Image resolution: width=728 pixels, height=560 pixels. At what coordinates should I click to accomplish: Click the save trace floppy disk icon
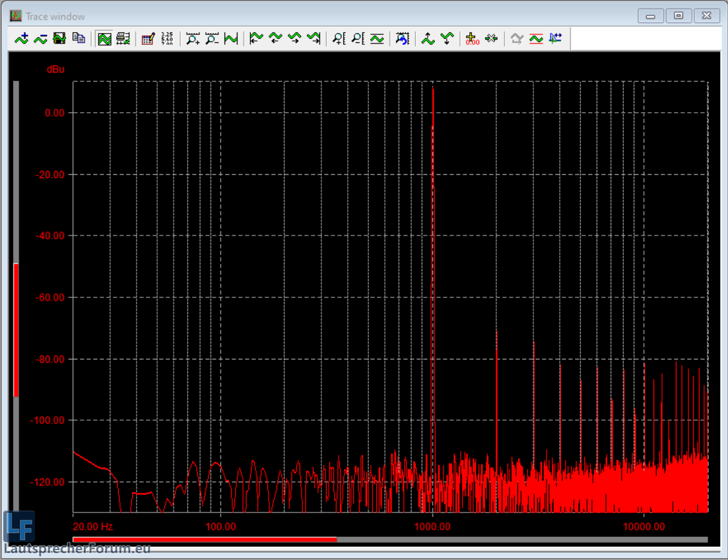(59, 39)
